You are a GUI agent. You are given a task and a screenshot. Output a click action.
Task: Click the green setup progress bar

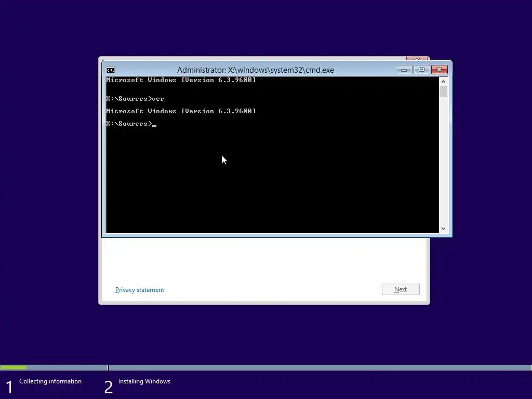point(14,367)
